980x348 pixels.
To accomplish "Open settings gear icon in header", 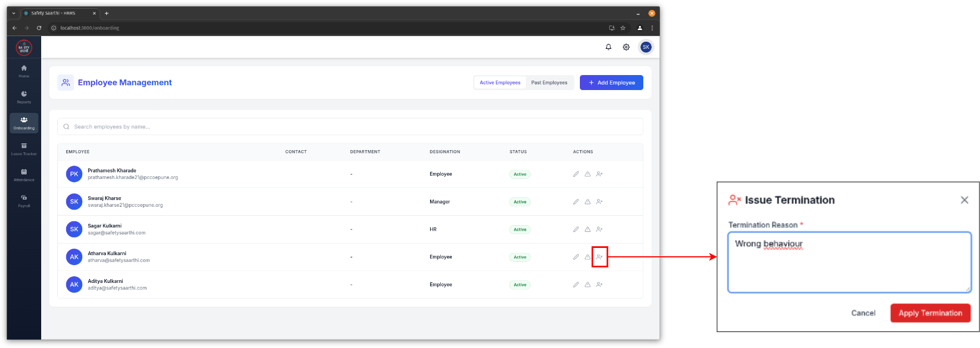I will (x=626, y=47).
